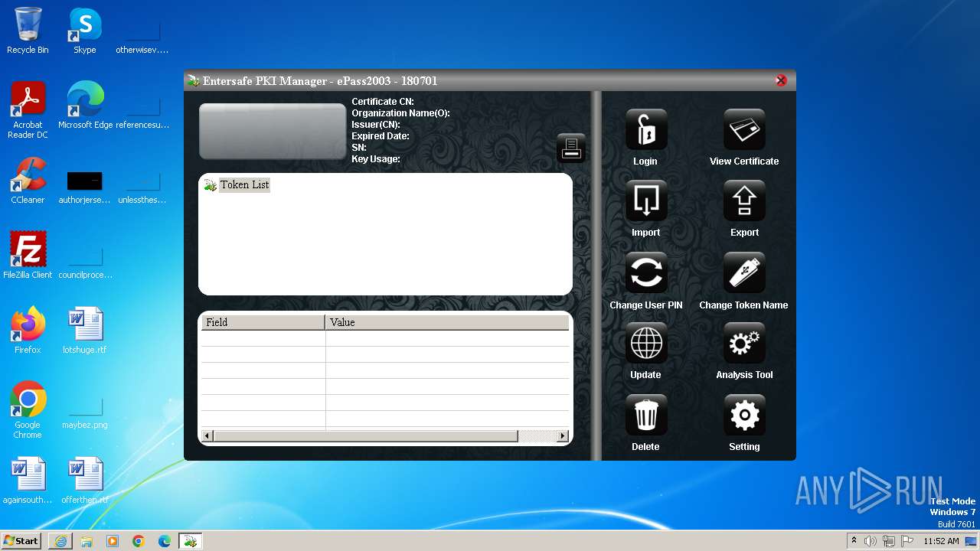Image resolution: width=980 pixels, height=551 pixels.
Task: Select the authorjerse desktop file
Action: (x=84, y=187)
